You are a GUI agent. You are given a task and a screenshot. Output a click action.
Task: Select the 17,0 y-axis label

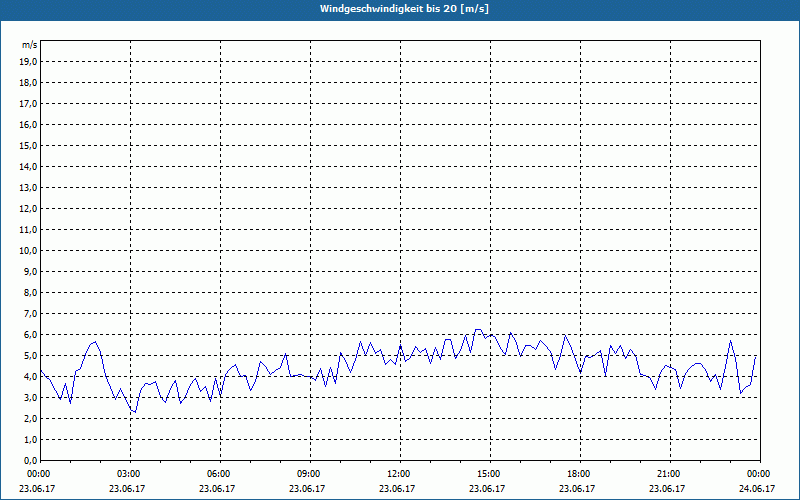coord(28,104)
